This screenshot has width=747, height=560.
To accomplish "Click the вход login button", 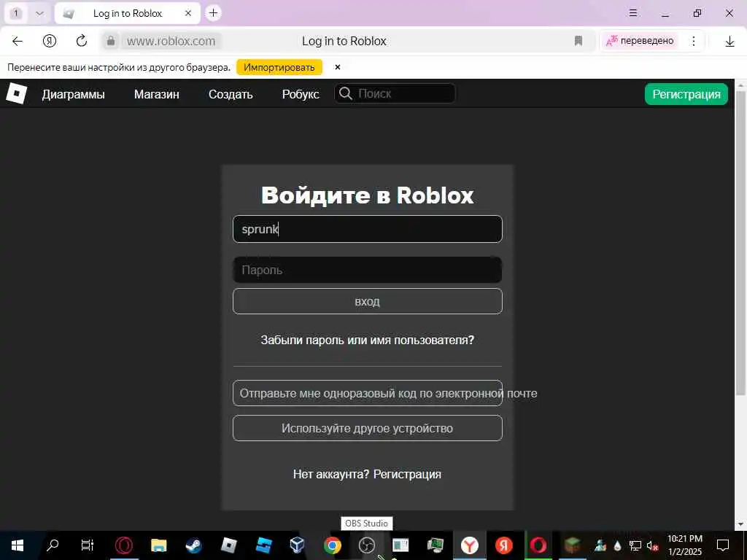I will 368,301.
